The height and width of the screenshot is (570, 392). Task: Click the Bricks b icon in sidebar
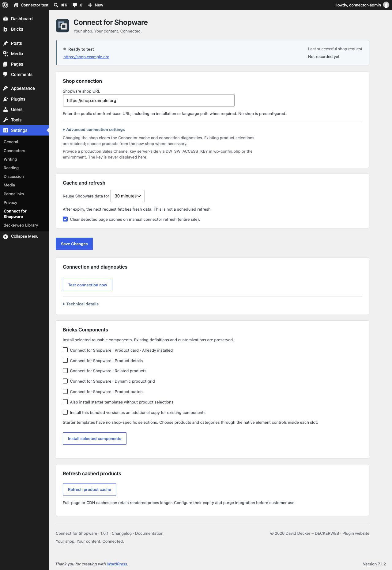(6, 29)
